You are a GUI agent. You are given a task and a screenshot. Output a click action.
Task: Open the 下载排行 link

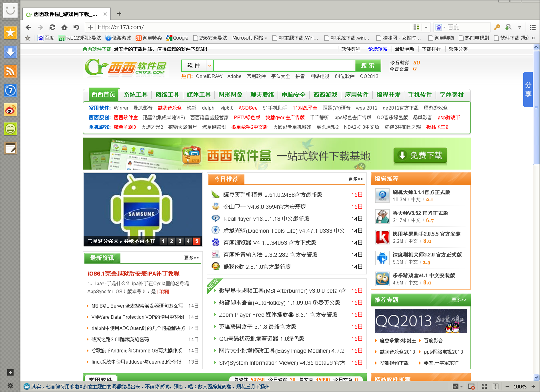click(431, 49)
